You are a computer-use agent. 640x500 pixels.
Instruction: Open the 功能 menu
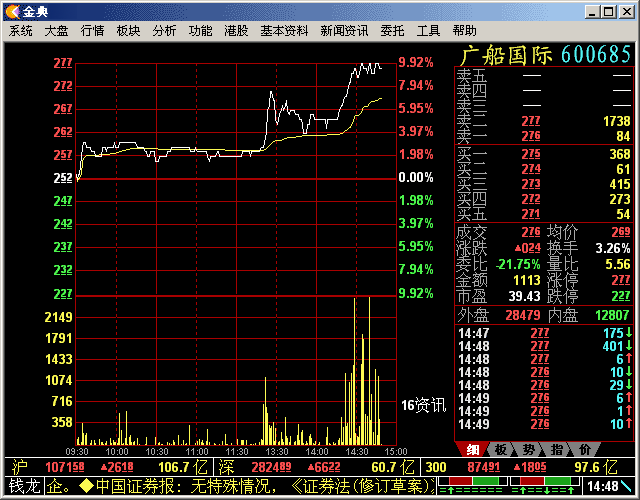(200, 31)
